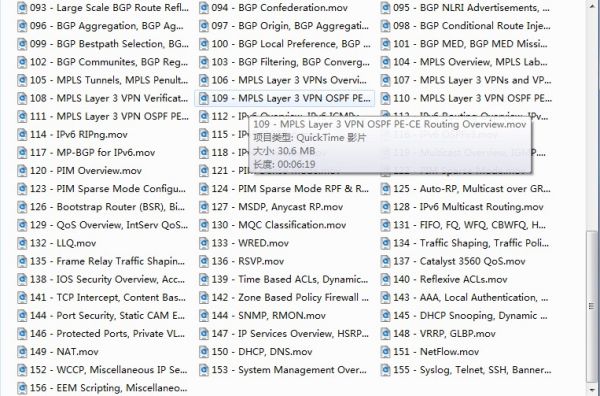
Task: Click the icon of 133 - WRED.mov
Action: coord(204,243)
